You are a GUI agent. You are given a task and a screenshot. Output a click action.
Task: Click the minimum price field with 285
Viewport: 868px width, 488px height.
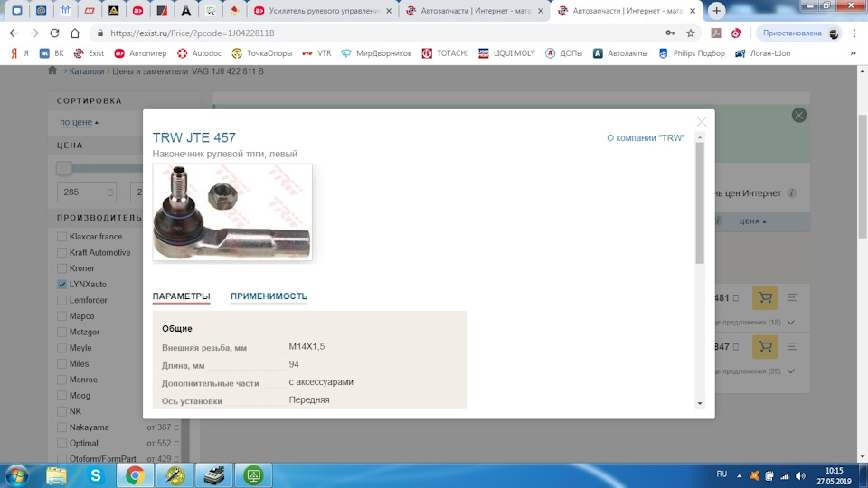pos(87,192)
